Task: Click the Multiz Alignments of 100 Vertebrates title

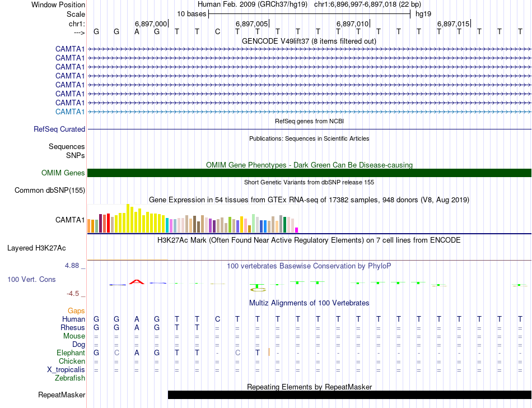Action: pos(309,303)
